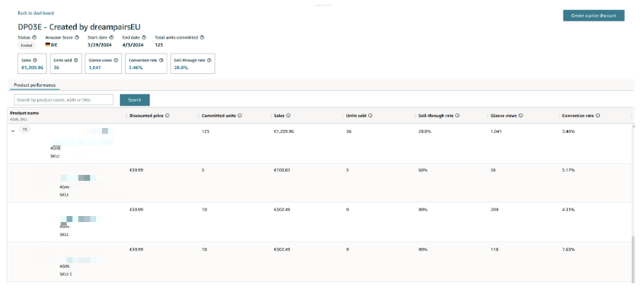Open the Product performance tab

click(35, 85)
